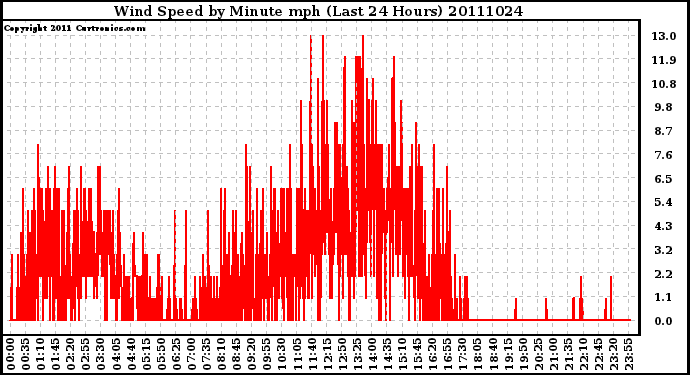
Task: Click the time label 00:35
Action: coord(26,355)
